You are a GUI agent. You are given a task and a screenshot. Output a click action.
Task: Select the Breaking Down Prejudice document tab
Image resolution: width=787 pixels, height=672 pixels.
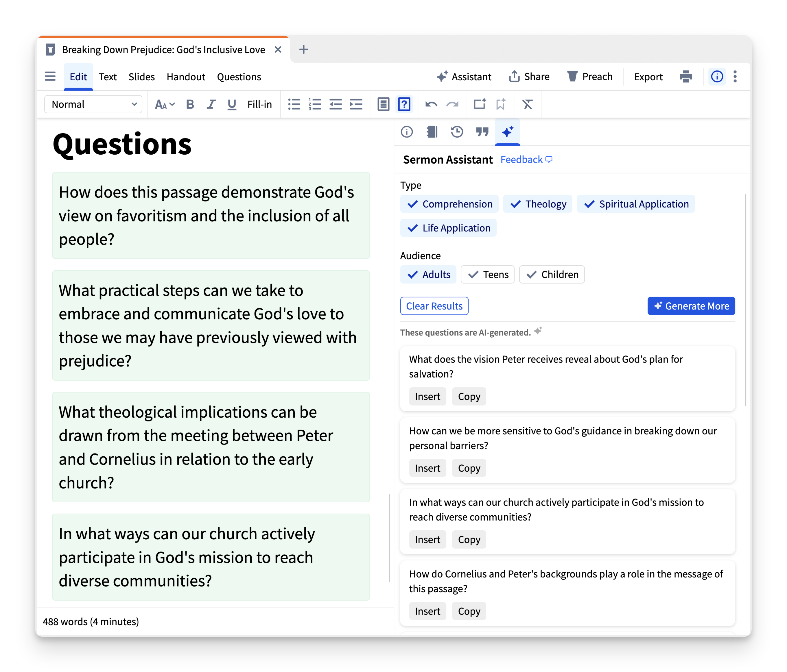163,49
